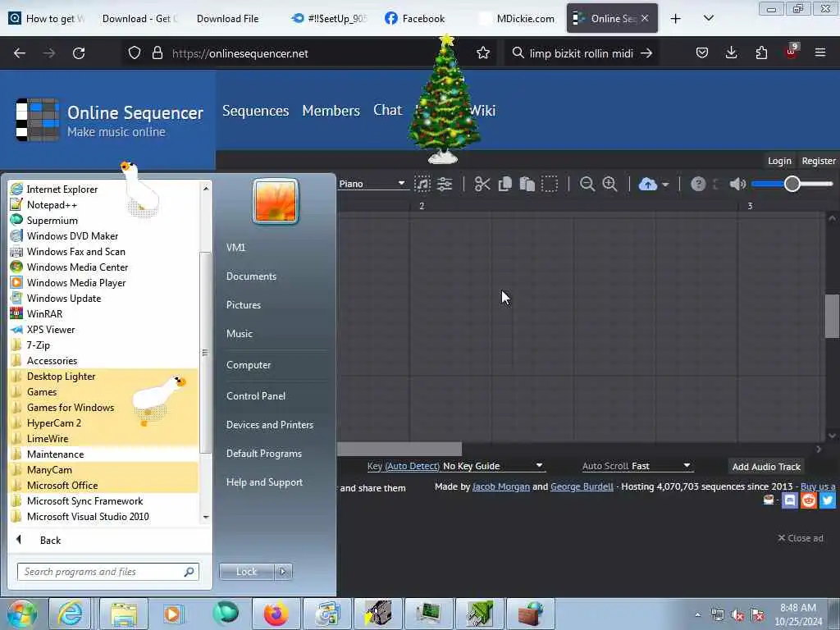Click the Auto Detect key link
The height and width of the screenshot is (630, 840).
[412, 466]
